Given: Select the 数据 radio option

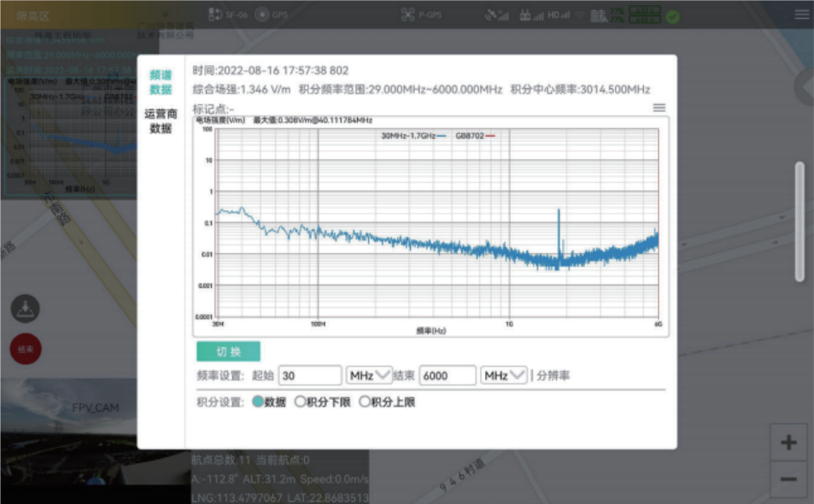Looking at the screenshot, I should [x=258, y=401].
